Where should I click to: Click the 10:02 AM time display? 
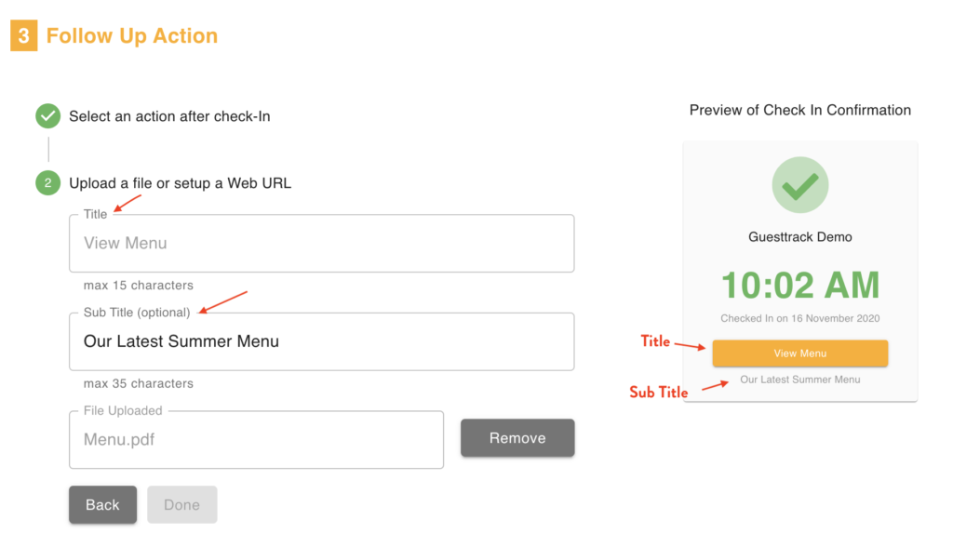coord(799,284)
